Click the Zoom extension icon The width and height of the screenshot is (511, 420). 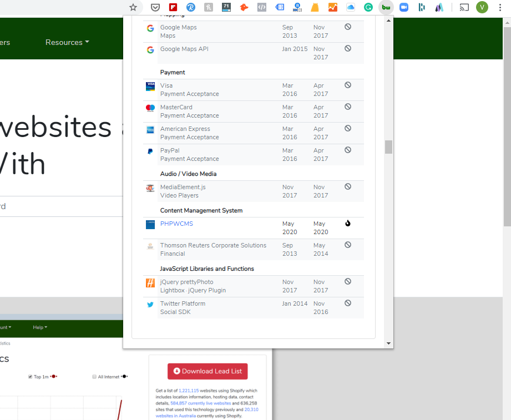click(404, 7)
